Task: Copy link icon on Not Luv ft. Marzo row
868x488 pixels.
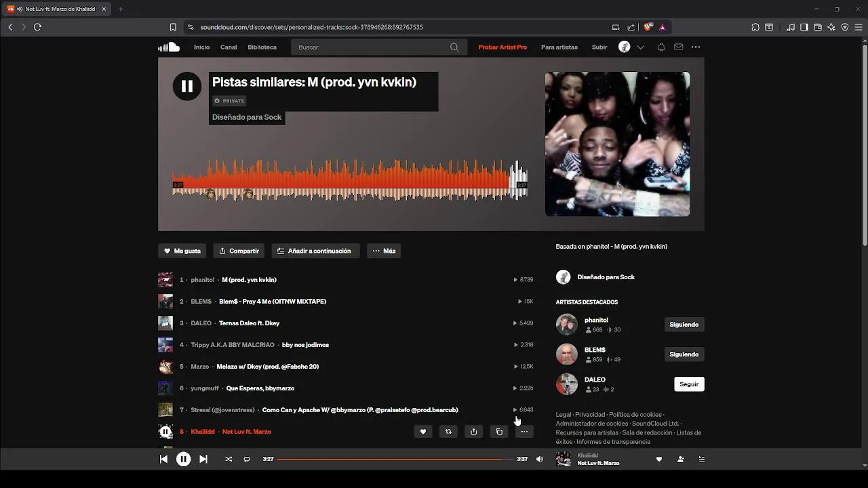Action: pyautogui.click(x=499, y=432)
